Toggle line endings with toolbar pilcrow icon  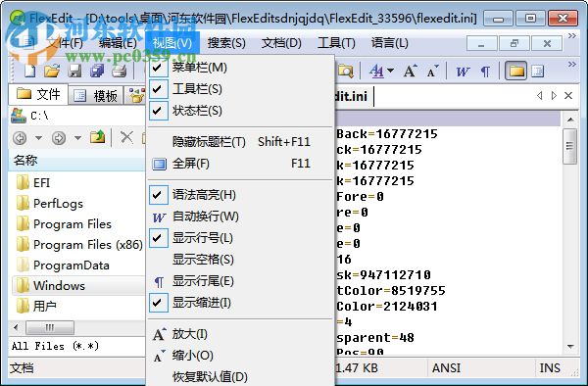tap(485, 71)
